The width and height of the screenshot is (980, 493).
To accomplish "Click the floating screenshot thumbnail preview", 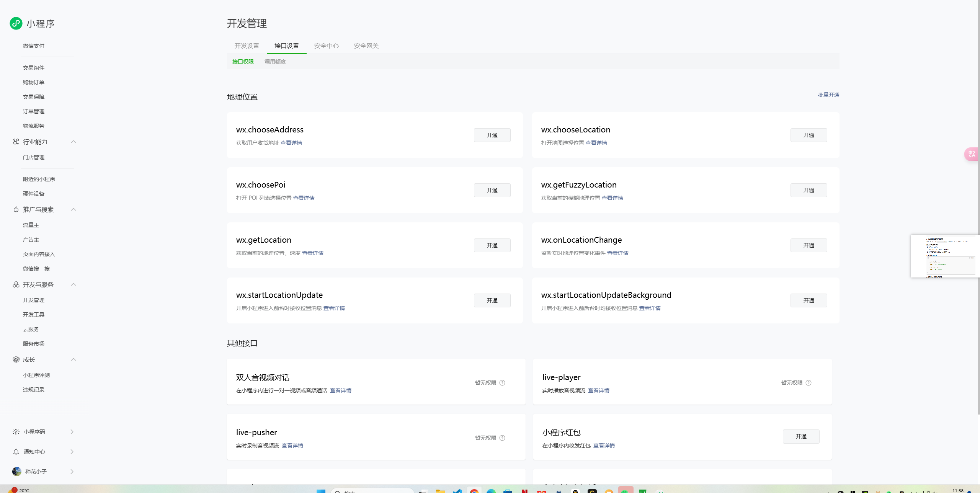I will (945, 256).
